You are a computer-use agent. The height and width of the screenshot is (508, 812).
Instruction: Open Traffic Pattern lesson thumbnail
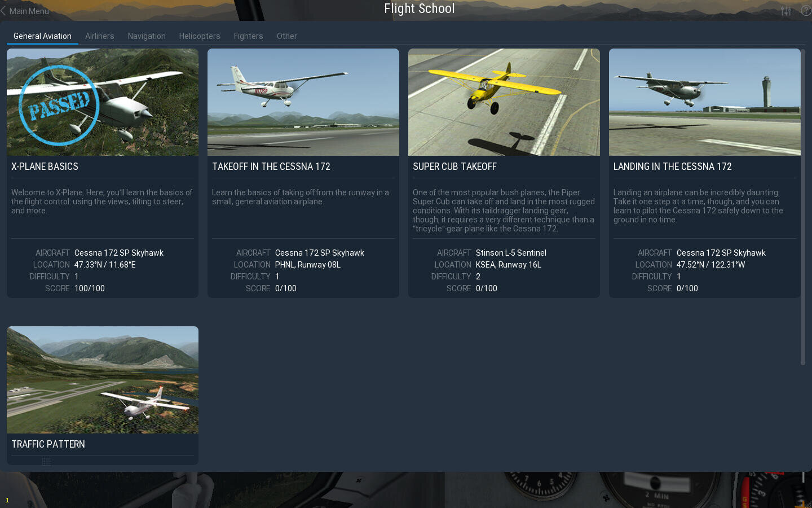(x=103, y=380)
